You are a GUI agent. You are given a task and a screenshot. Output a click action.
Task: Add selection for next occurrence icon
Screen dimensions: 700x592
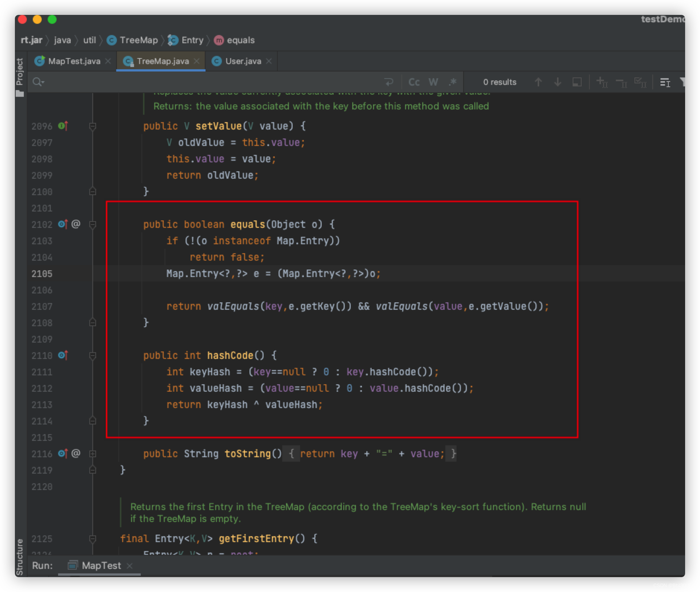pyautogui.click(x=602, y=82)
